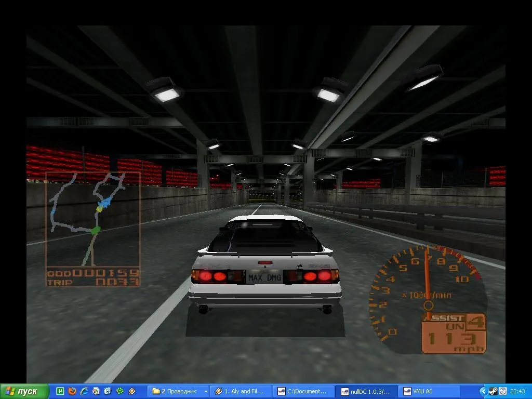Click the 22:43 taskbar clock
This screenshot has width=532, height=399.
coord(517,392)
